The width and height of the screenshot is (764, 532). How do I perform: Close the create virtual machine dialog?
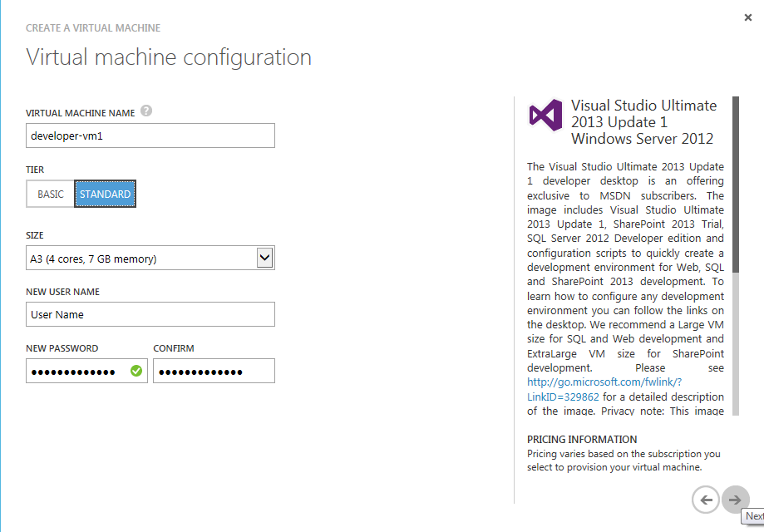click(x=748, y=17)
